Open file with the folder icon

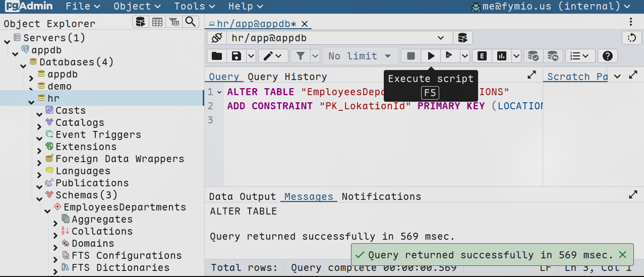216,56
